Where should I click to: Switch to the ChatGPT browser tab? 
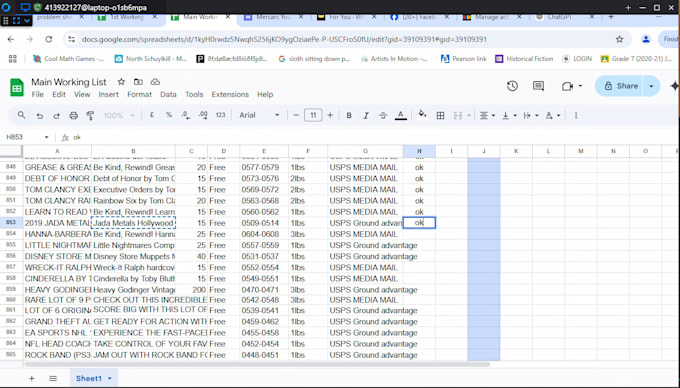tap(560, 17)
